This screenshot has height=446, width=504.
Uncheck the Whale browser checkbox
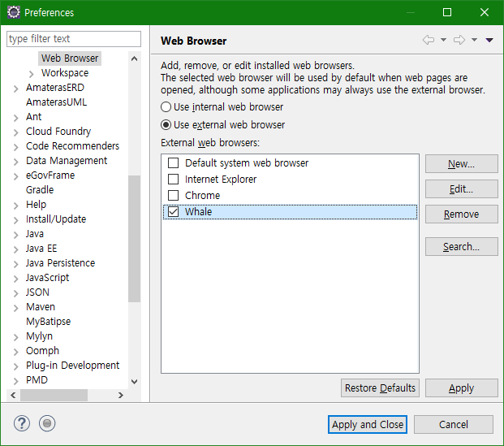coord(173,212)
